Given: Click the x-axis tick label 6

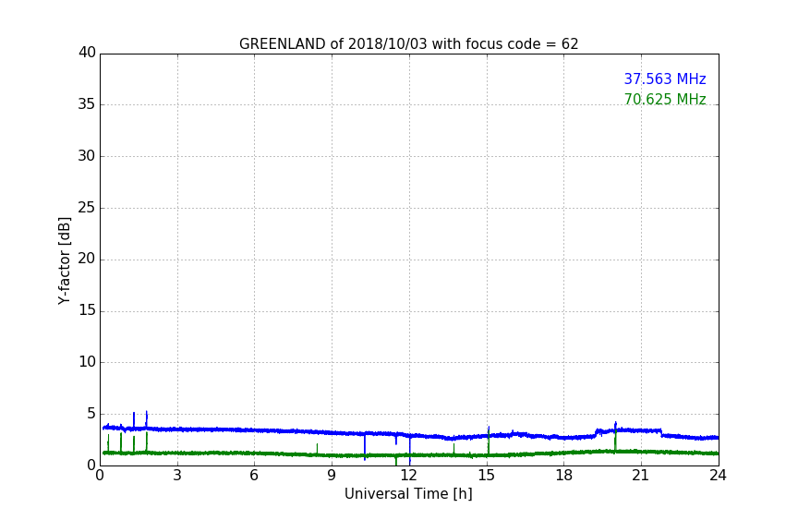Looking at the screenshot, I should click(x=255, y=476).
